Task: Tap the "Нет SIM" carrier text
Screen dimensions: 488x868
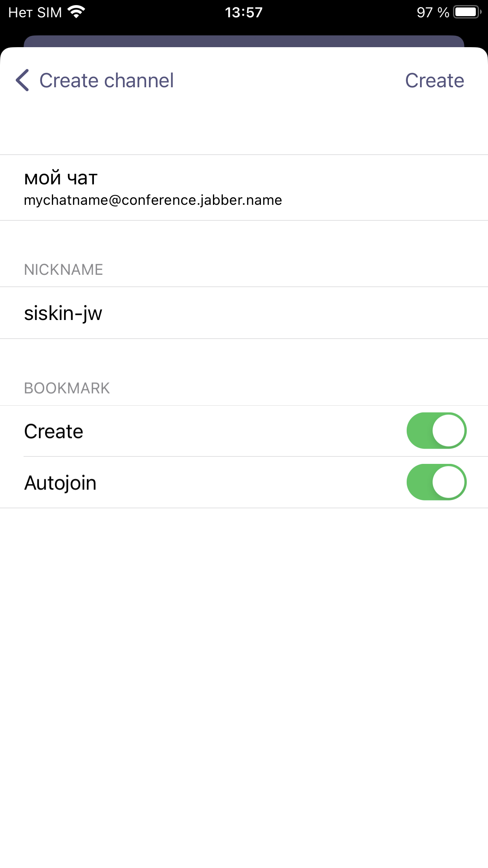Action: point(35,13)
